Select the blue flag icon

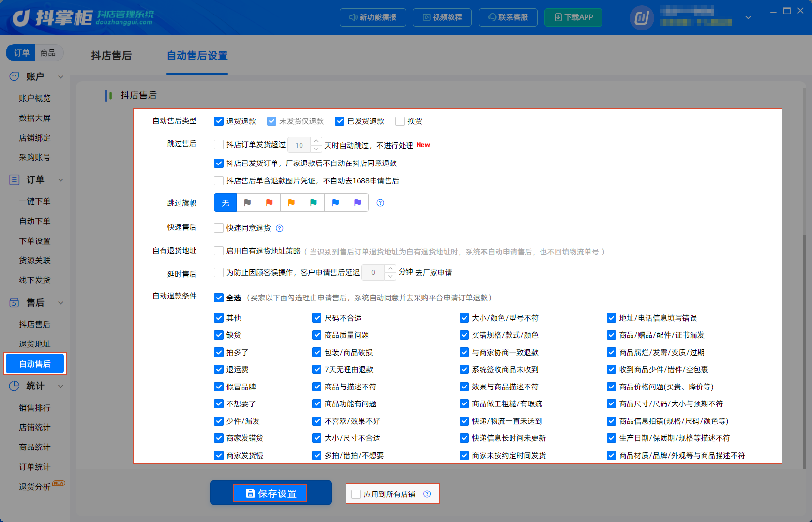[x=335, y=203]
